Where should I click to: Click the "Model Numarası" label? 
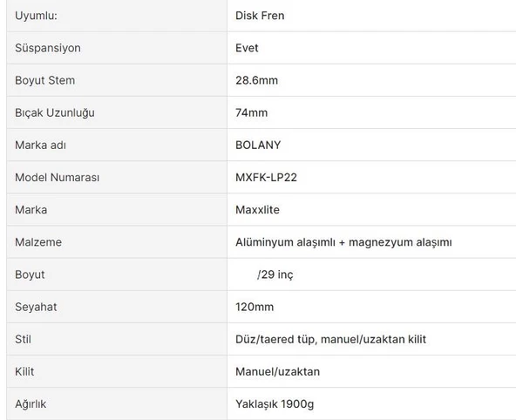57,178
